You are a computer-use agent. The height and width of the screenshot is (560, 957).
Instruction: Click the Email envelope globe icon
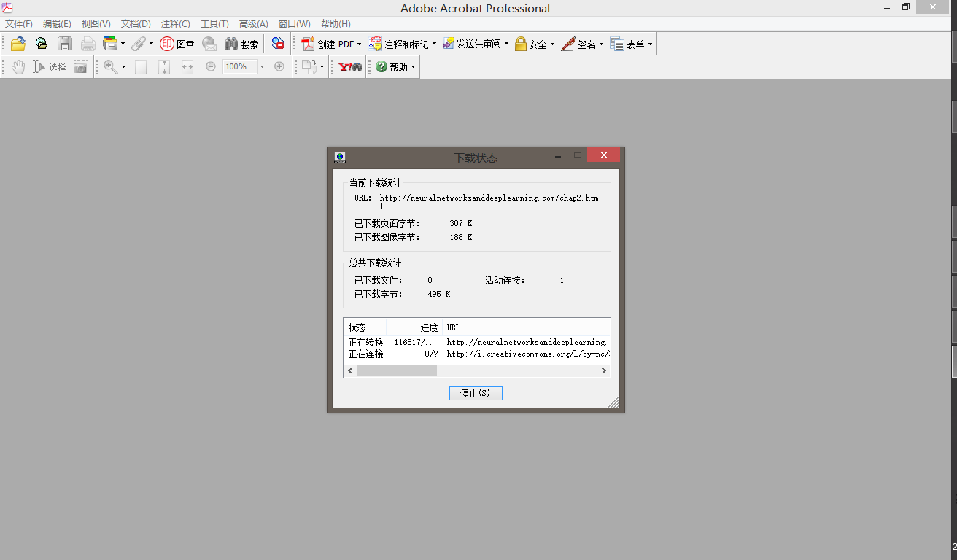209,44
